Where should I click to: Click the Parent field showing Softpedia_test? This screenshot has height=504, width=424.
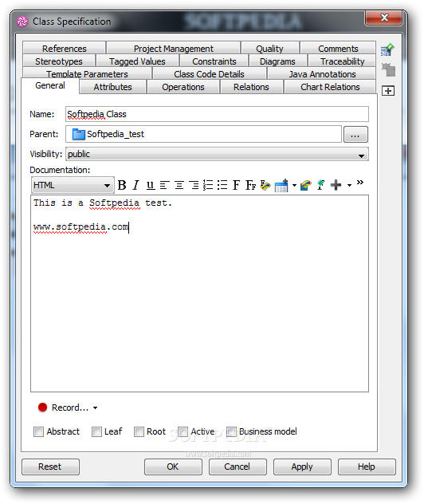[203, 134]
